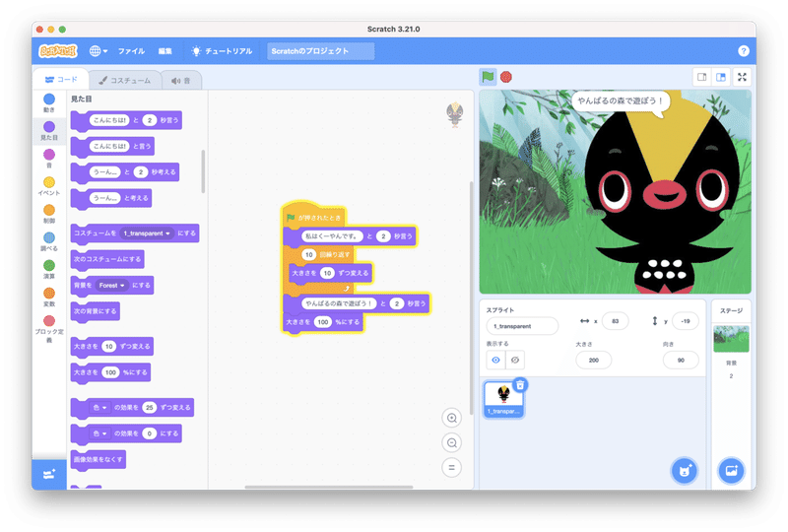The width and height of the screenshot is (788, 532).
Task: Select the ブロック定義 my blocks category
Action: coord(48,328)
